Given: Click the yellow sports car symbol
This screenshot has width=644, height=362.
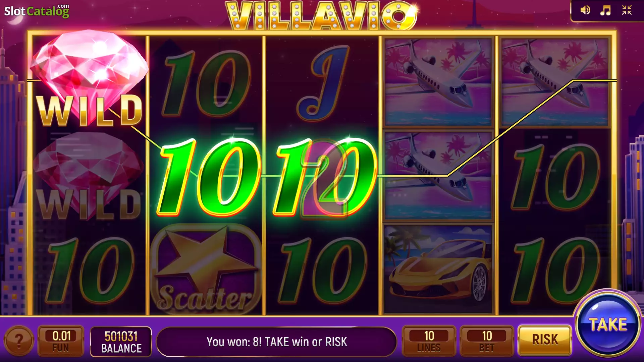Looking at the screenshot, I should (438, 269).
